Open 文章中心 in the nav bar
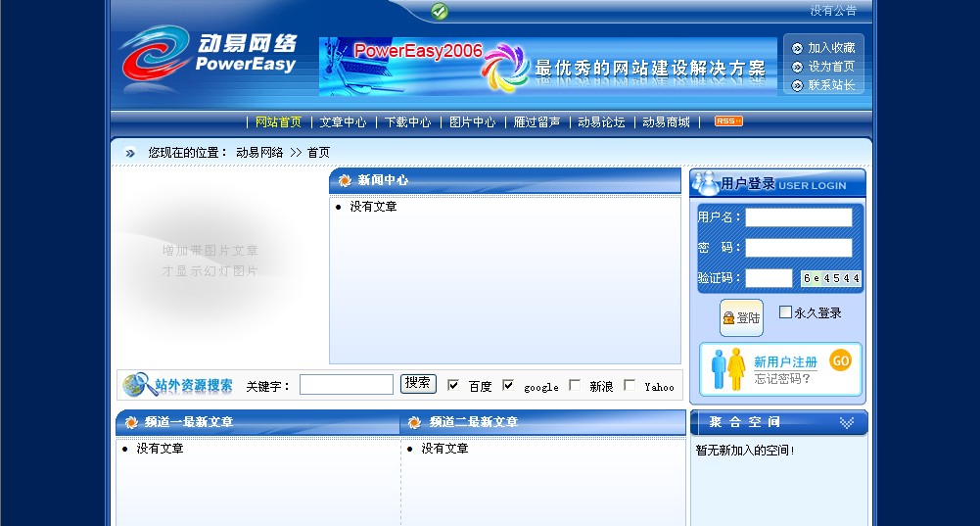Screen dimensions: 980x526 coord(343,122)
